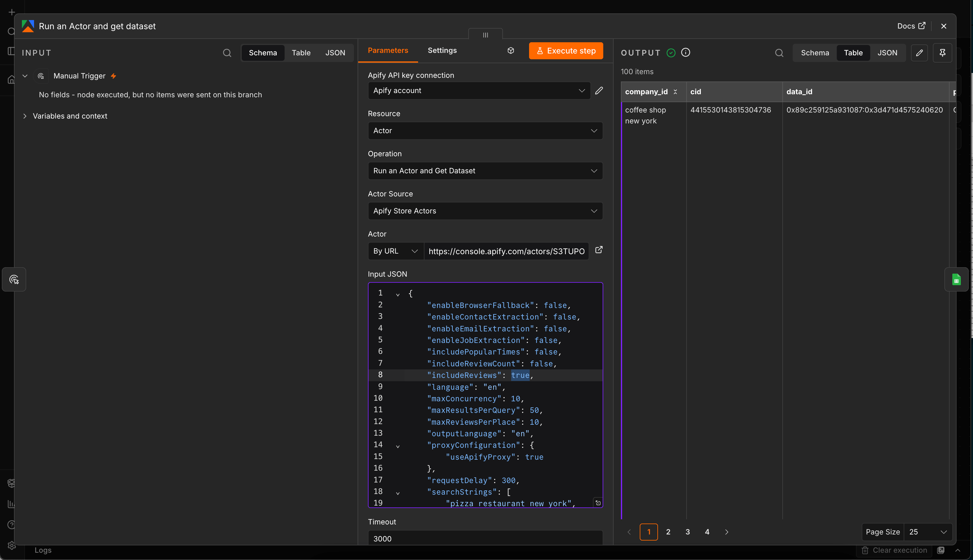
Task: Click the Manual Trigger cursor icon
Action: pyautogui.click(x=41, y=76)
